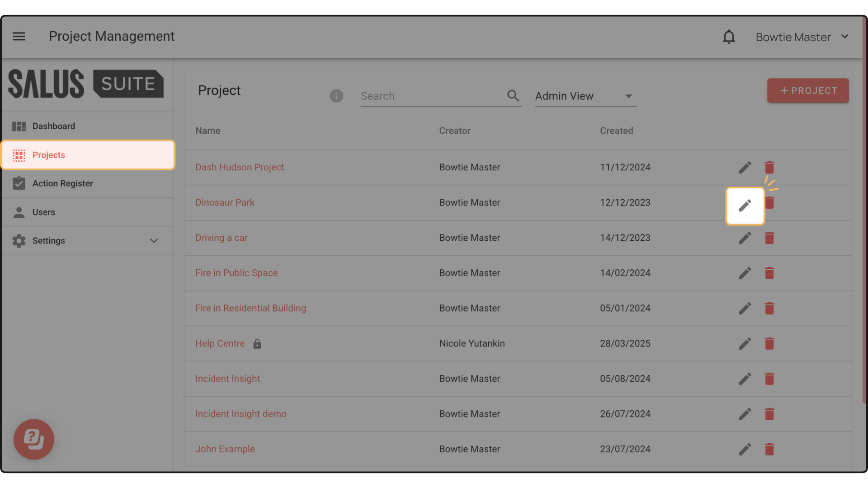This screenshot has height=488, width=868.
Task: Click the + PROJECT button
Action: 807,91
